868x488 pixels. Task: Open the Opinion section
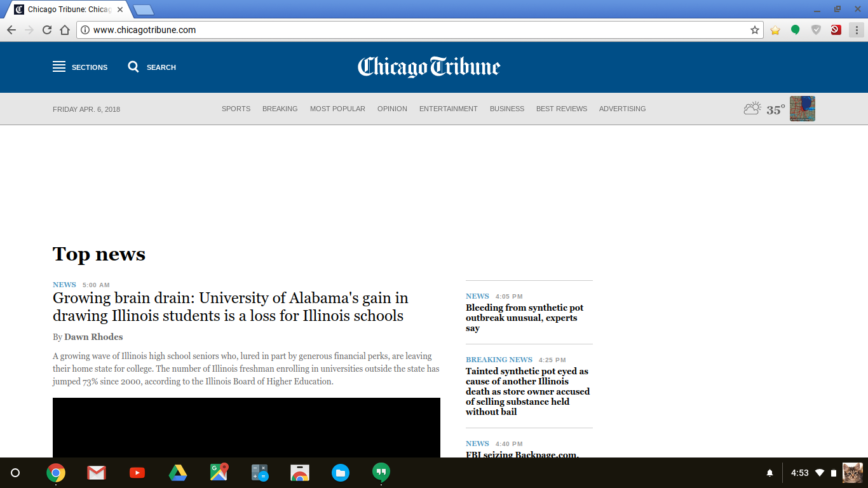coord(392,109)
